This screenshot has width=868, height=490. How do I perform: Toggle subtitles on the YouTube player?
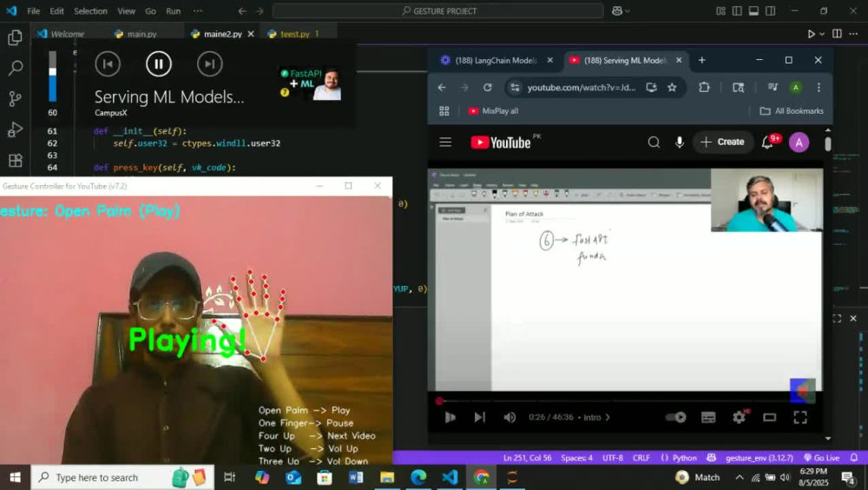708,417
